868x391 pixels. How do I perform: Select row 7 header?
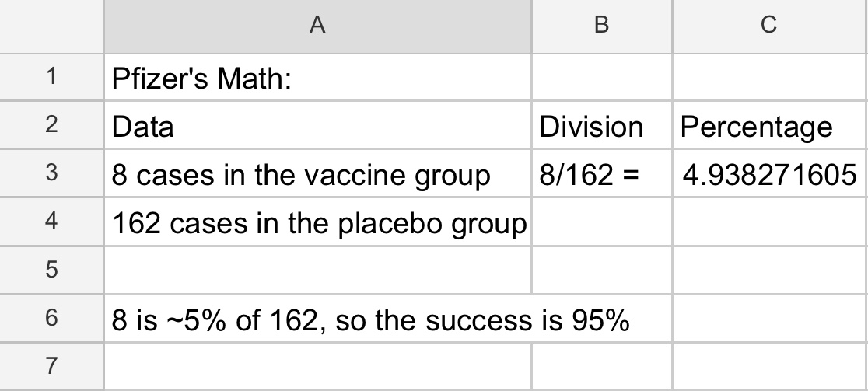click(x=51, y=365)
